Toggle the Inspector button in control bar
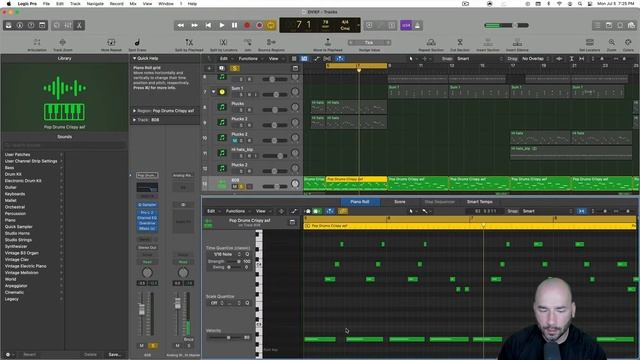Screen dimensions: 640x360 20,25
